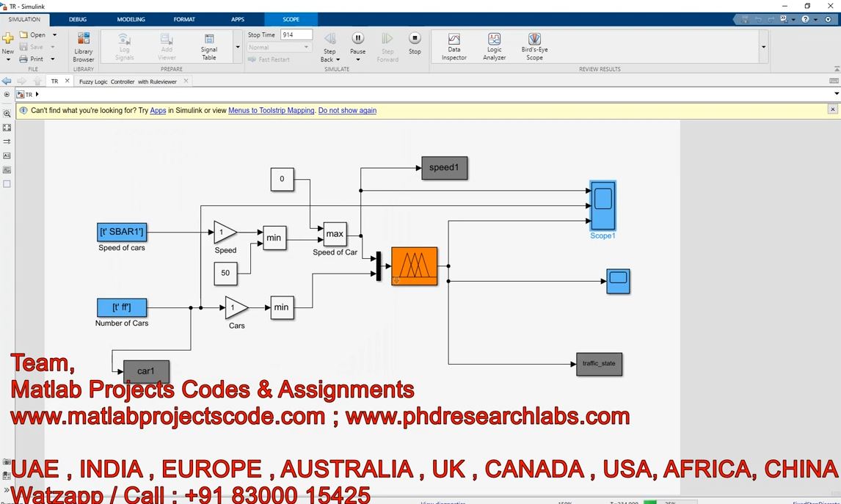
Task: Select the Scope1 block
Action: [602, 206]
